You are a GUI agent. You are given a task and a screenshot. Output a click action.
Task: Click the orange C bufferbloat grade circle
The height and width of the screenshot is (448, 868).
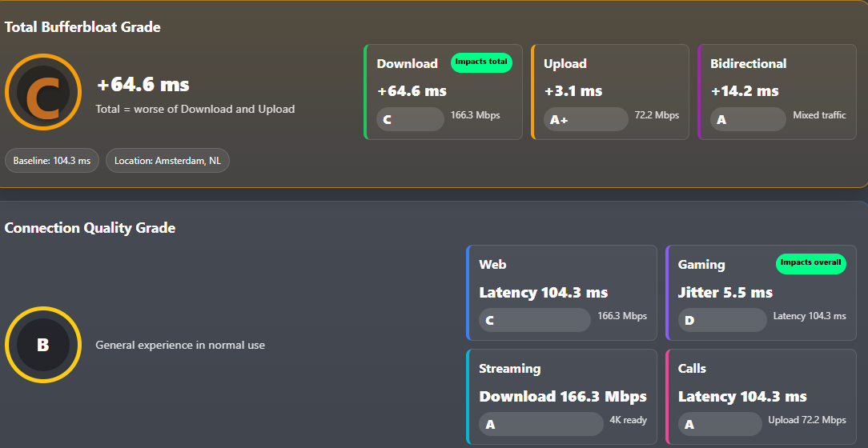(43, 92)
